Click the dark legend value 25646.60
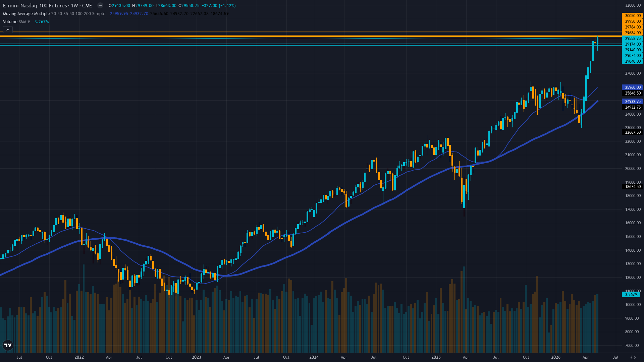Image resolution: width=644 pixels, height=362 pixels. point(159,14)
